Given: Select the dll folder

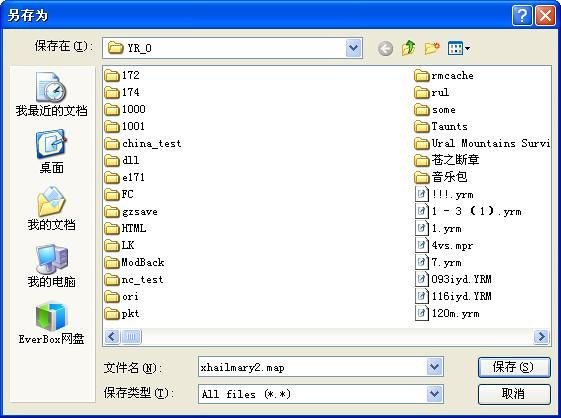Looking at the screenshot, I should coord(122,160).
